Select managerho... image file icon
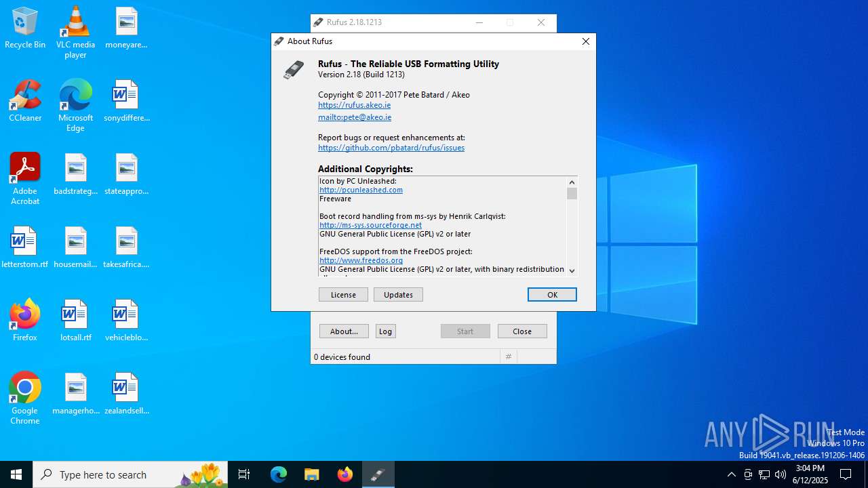 tap(75, 394)
